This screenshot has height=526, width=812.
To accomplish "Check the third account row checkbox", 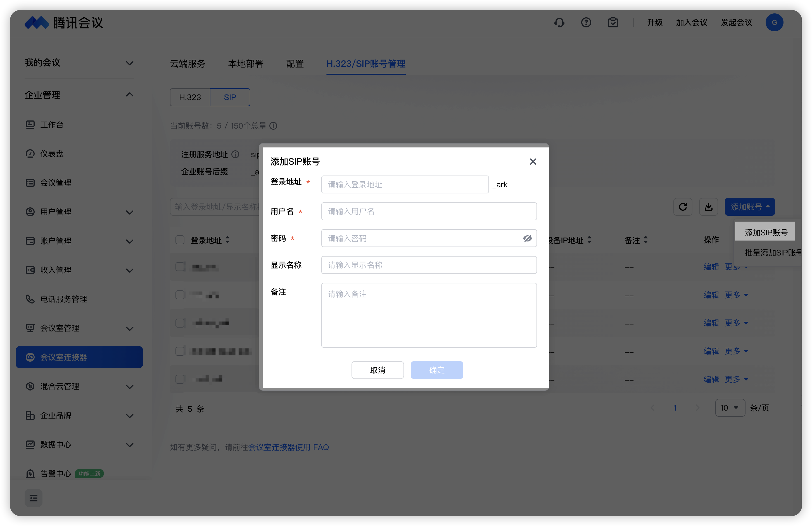I will coord(180,323).
